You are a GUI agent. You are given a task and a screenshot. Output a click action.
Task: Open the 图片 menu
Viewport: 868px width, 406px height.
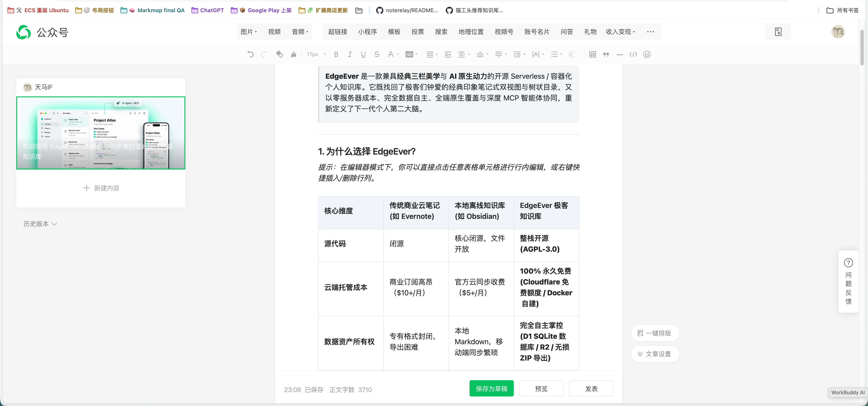249,32
